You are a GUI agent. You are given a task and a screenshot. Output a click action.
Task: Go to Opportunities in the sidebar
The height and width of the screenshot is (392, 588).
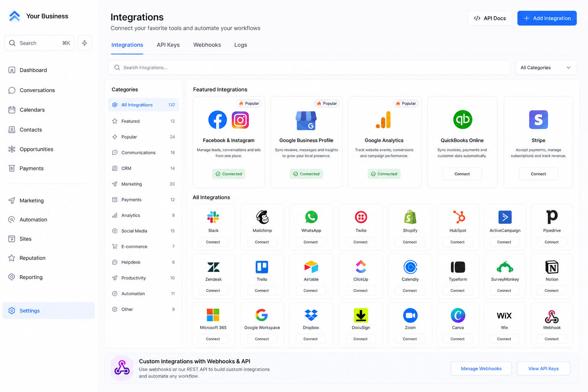pos(48,149)
